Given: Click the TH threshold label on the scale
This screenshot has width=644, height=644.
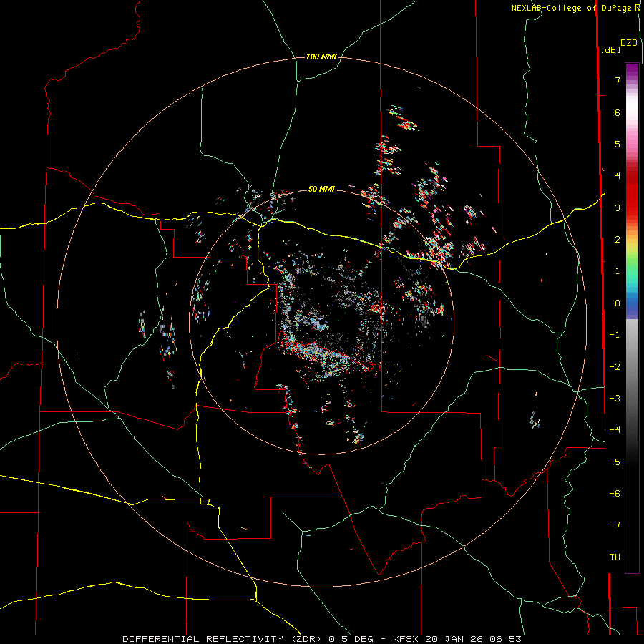Looking at the screenshot, I should [x=615, y=557].
